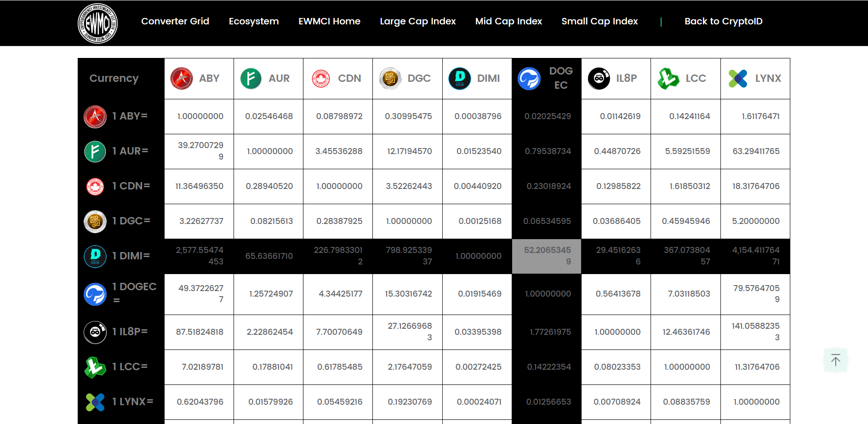The image size is (868, 424).
Task: Click cell value 15.30316742
Action: click(x=408, y=294)
